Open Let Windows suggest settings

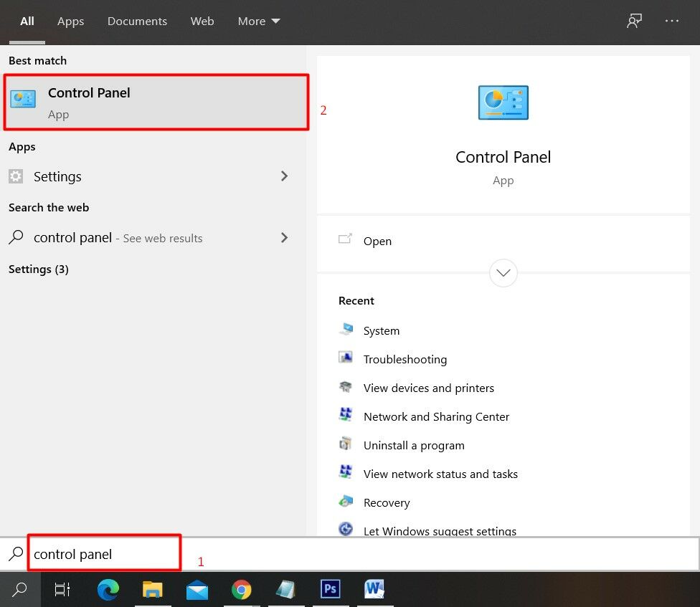(440, 531)
